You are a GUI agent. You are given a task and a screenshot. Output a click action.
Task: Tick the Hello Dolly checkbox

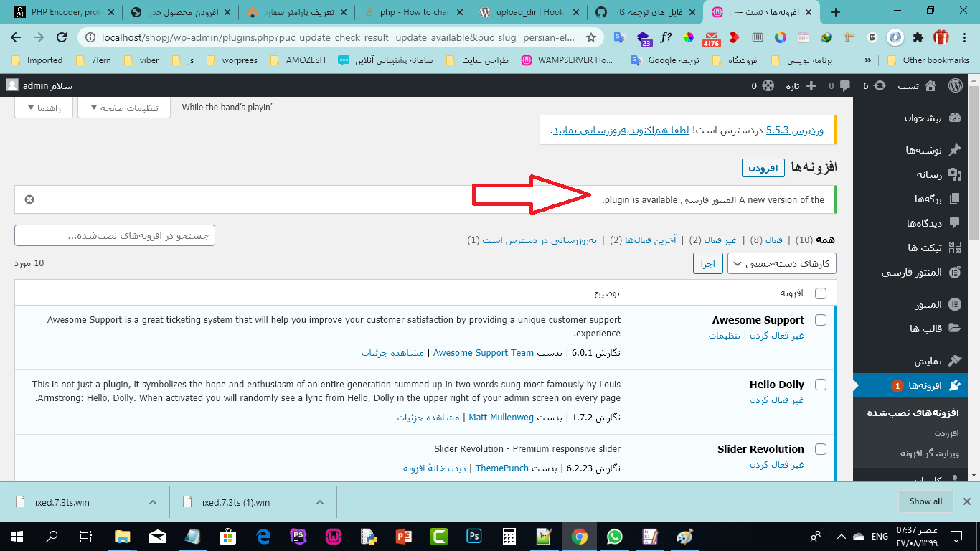pos(821,385)
